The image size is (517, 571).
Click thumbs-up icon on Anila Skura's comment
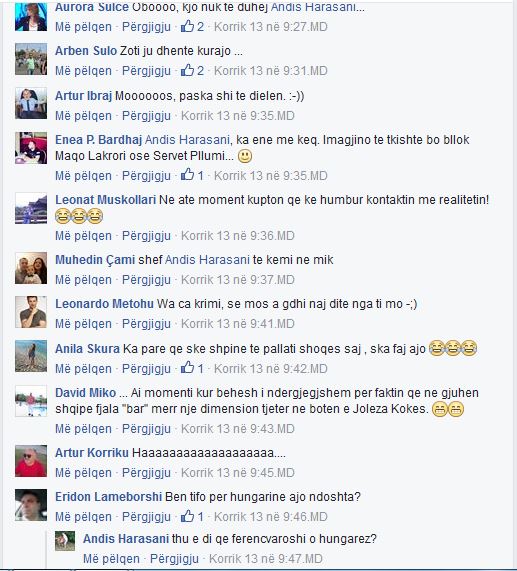tap(188, 368)
